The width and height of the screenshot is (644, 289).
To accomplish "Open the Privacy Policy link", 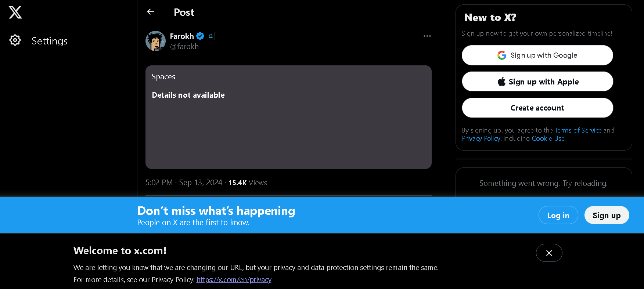I will 481,138.
